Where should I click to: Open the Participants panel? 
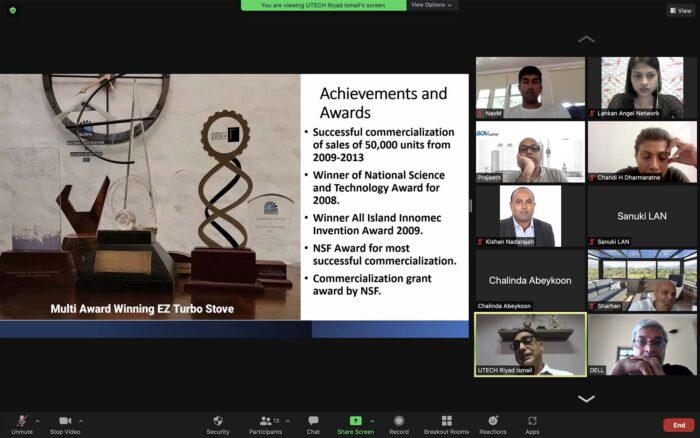[265, 422]
